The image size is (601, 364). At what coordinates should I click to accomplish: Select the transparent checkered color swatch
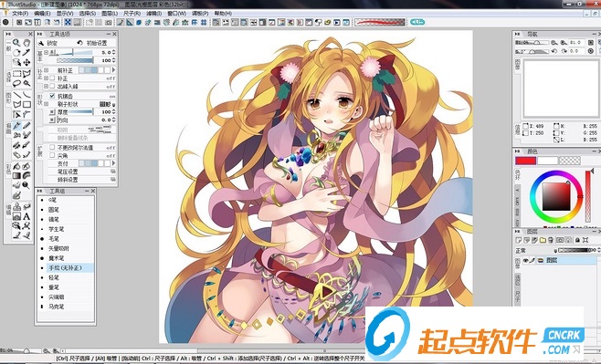[570, 161]
